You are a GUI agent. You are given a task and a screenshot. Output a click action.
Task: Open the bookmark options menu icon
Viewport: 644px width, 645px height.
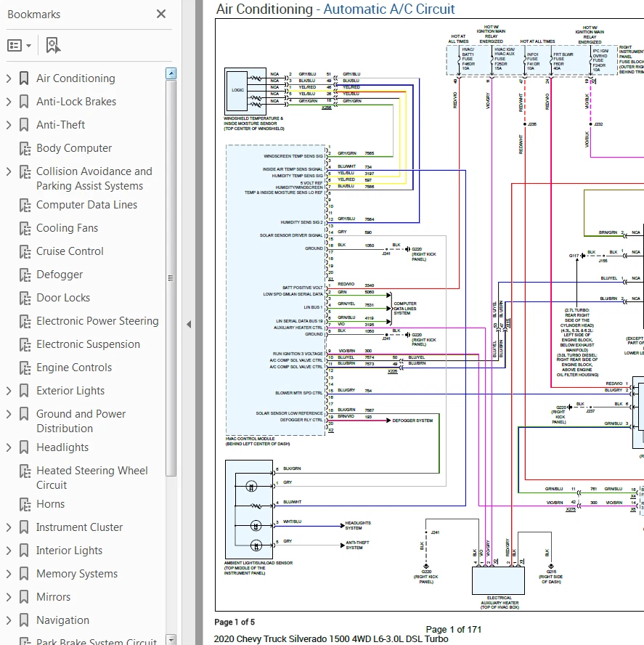click(15, 44)
